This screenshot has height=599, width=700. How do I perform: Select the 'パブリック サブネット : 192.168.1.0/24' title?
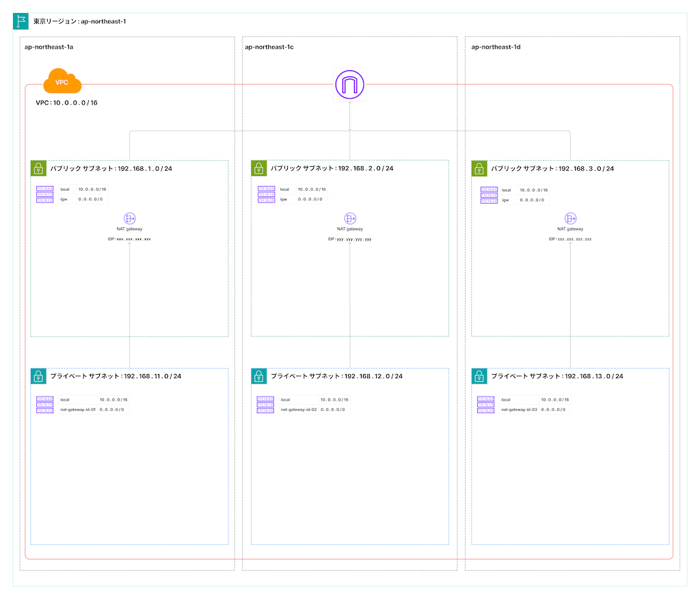click(x=111, y=168)
